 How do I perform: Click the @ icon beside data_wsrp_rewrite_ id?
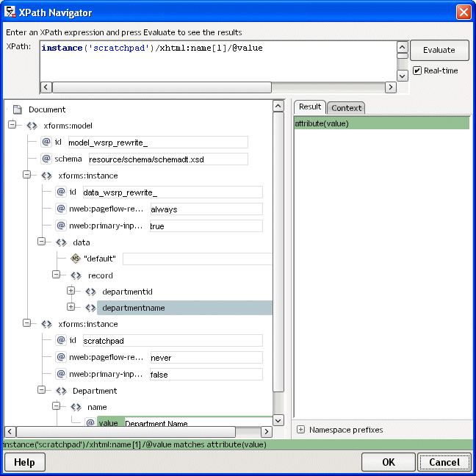tap(61, 192)
